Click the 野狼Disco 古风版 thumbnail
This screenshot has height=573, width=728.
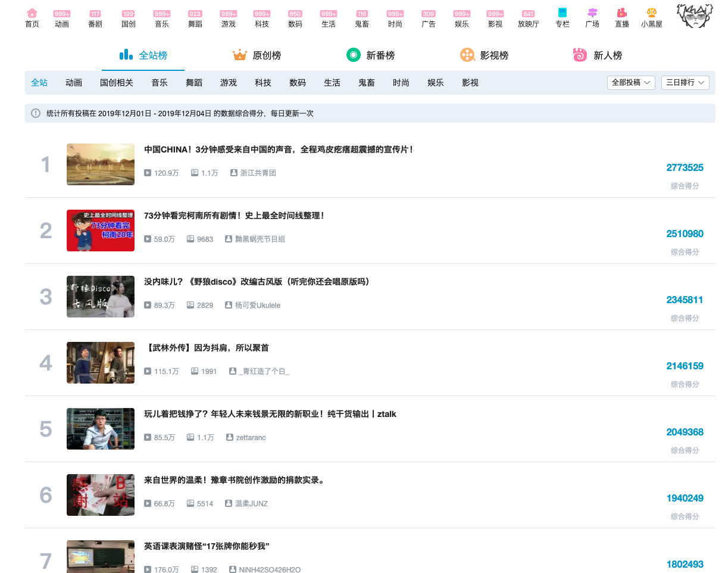[x=101, y=297]
